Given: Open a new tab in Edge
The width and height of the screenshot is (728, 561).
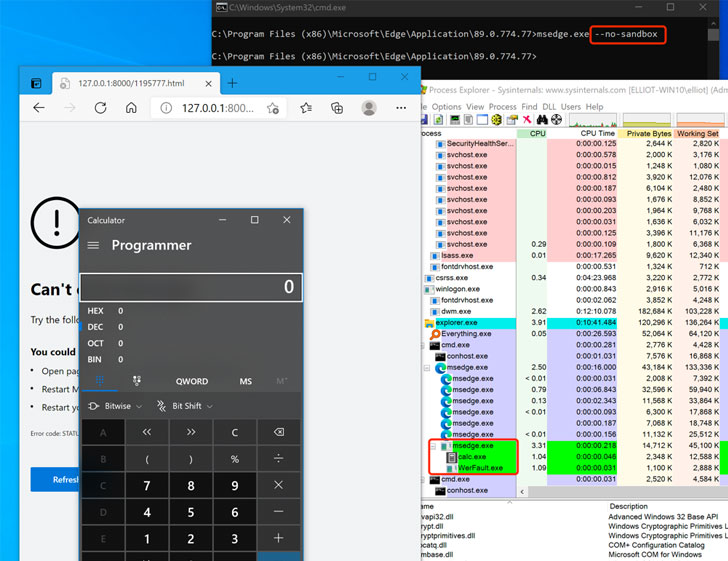Looking at the screenshot, I should (x=232, y=83).
